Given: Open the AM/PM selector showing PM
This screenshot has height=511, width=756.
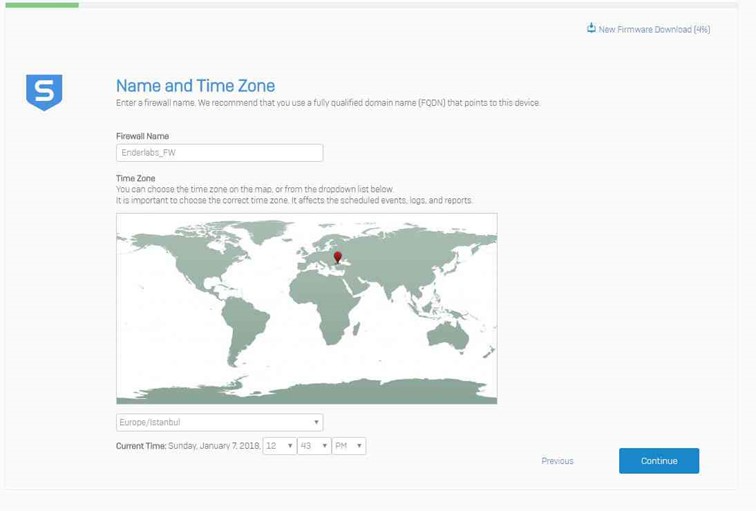Looking at the screenshot, I should pyautogui.click(x=349, y=446).
